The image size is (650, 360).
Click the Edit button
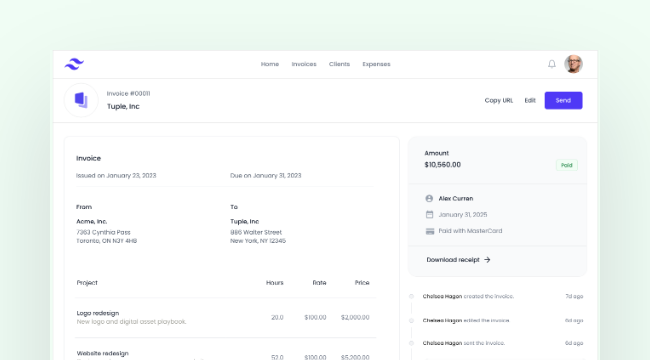point(530,100)
